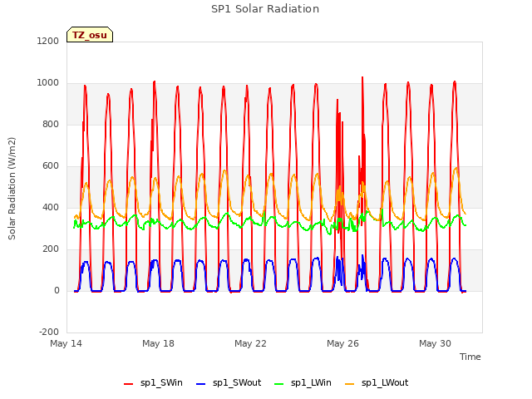The width and height of the screenshot is (532, 399).
Task: Click the tallest red SWin spike after May 26
Action: click(x=362, y=79)
